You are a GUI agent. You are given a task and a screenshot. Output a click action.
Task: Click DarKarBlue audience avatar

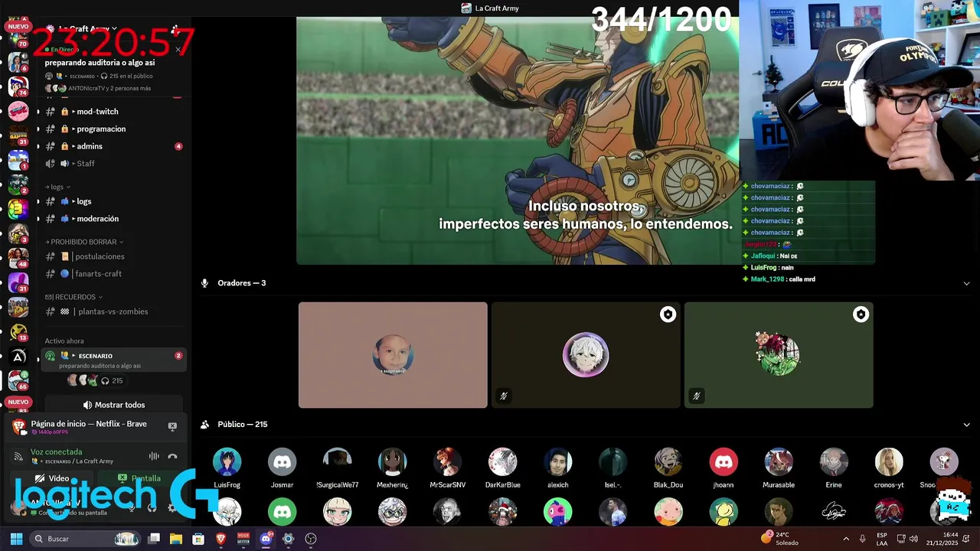click(503, 461)
